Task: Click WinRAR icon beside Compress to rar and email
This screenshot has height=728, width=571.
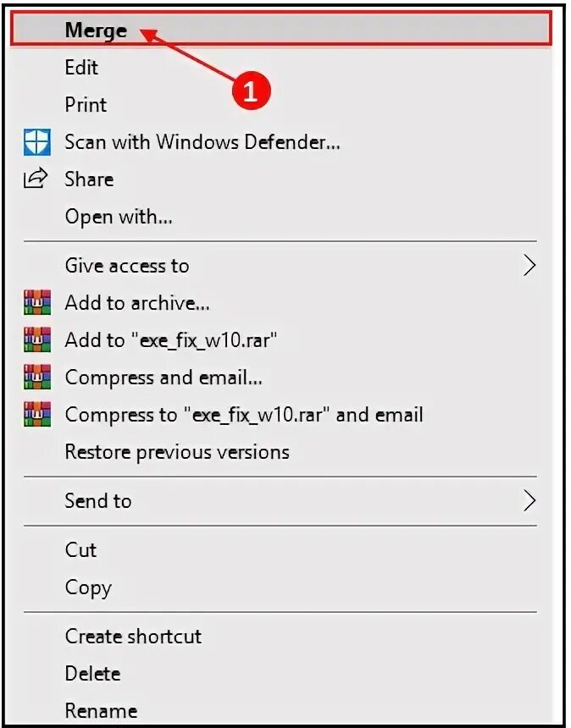Action: (x=37, y=414)
